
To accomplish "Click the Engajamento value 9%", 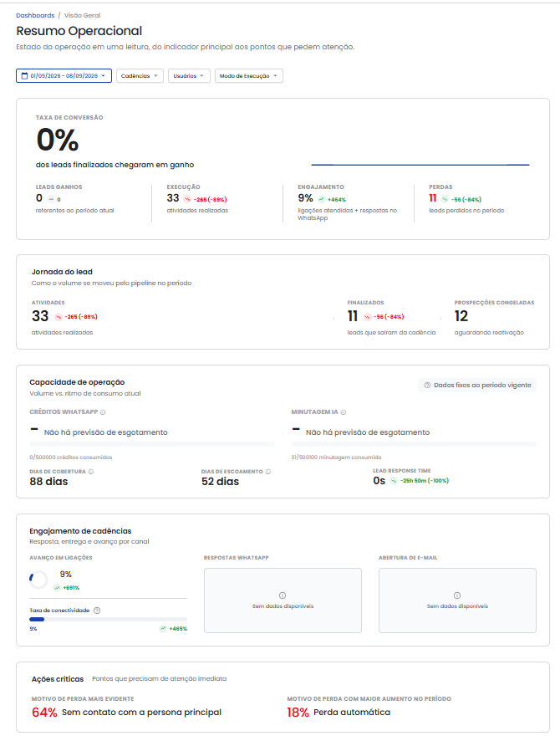I will (x=305, y=198).
